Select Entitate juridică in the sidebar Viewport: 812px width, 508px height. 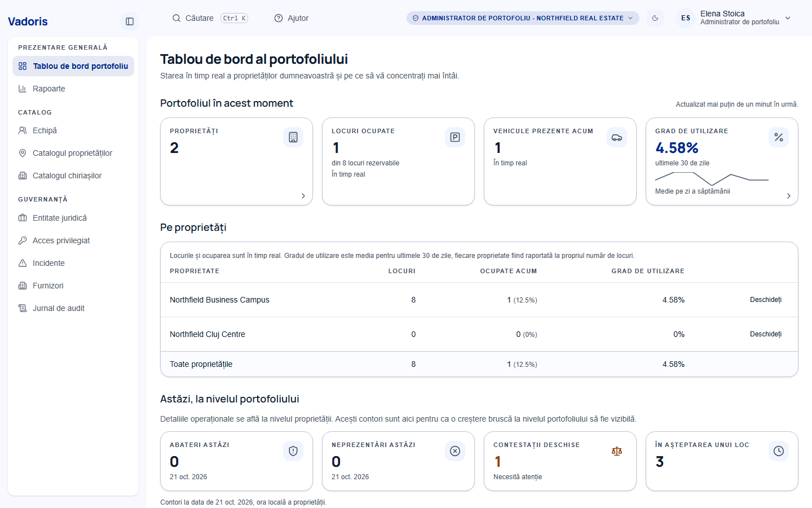(73, 218)
